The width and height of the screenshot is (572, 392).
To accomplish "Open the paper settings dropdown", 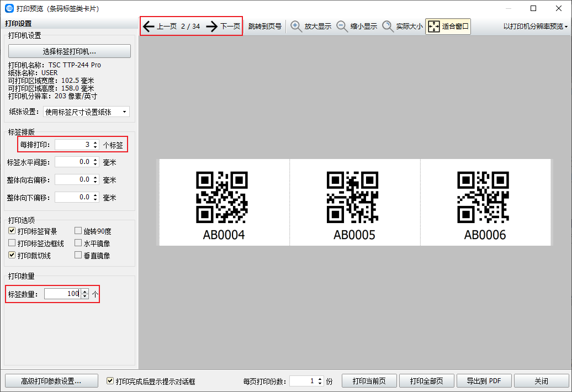I will click(86, 112).
